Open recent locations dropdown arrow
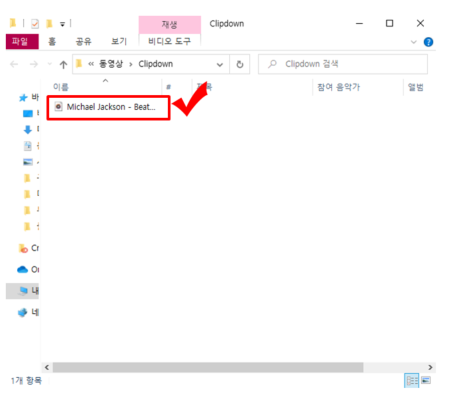 click(50, 64)
